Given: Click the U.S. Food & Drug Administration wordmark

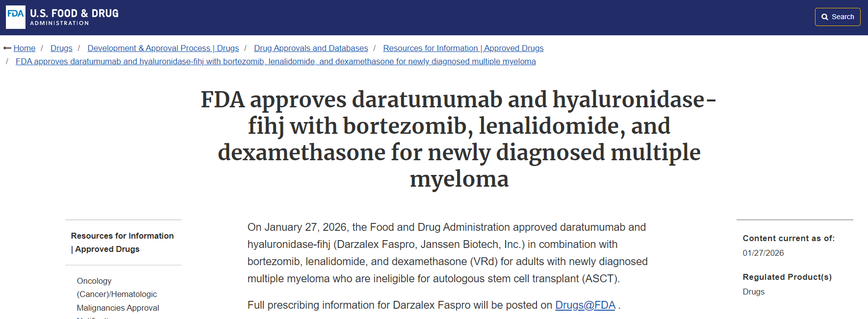Looking at the screenshot, I should pyautogui.click(x=74, y=17).
